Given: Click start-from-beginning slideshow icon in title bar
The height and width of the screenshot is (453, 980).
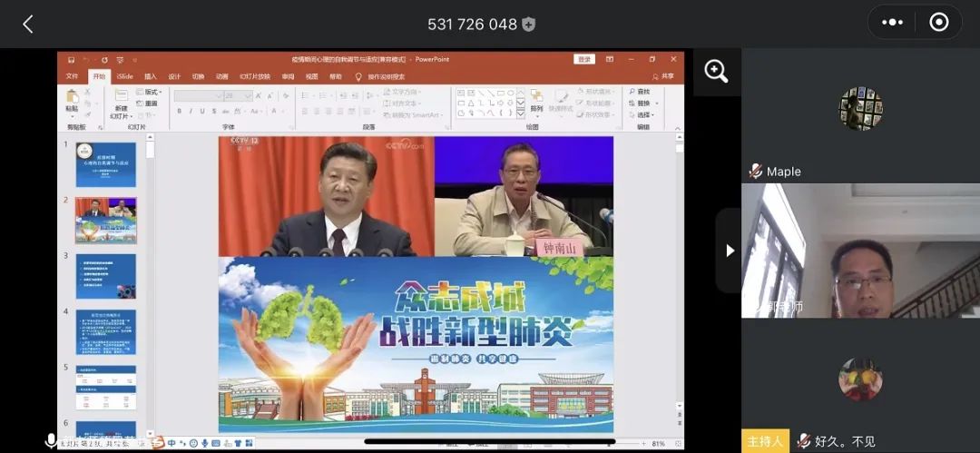Looking at the screenshot, I should [x=121, y=60].
